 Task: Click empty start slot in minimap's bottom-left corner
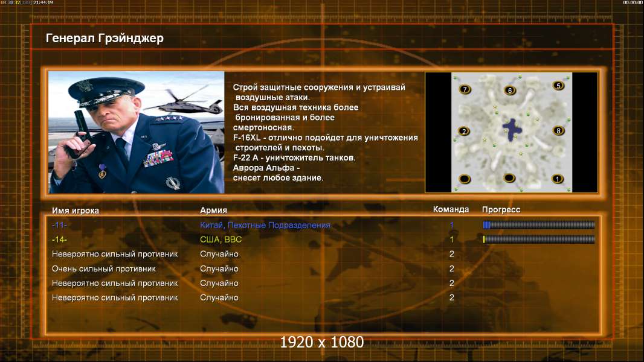[x=465, y=179]
